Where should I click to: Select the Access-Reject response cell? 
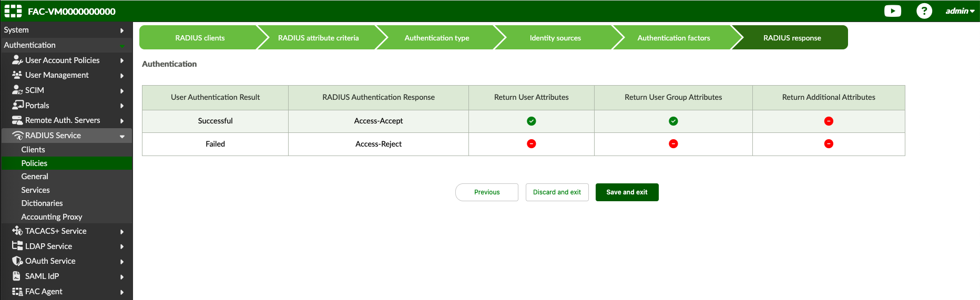point(378,144)
